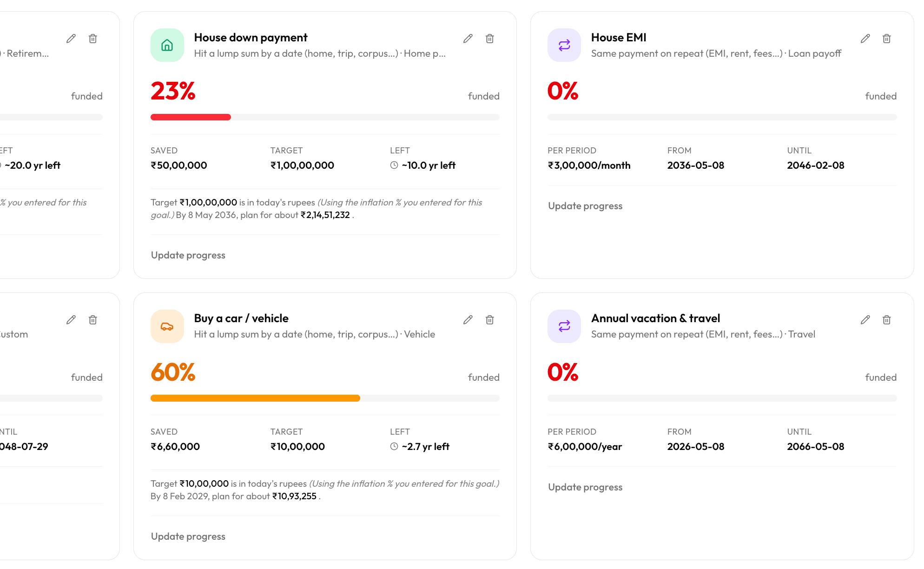The height and width of the screenshot is (569, 924).
Task: Edit the Buy a car / vehicle goal
Action: (468, 320)
